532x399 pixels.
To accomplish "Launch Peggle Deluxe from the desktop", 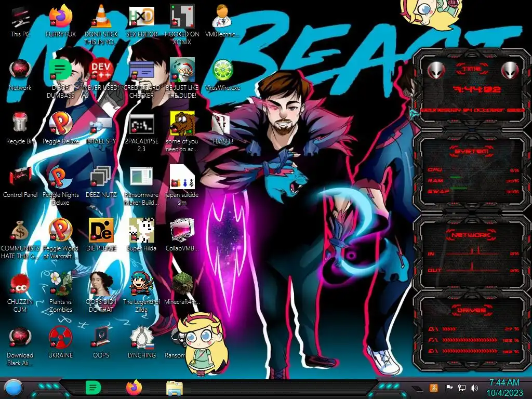I will 60,128.
